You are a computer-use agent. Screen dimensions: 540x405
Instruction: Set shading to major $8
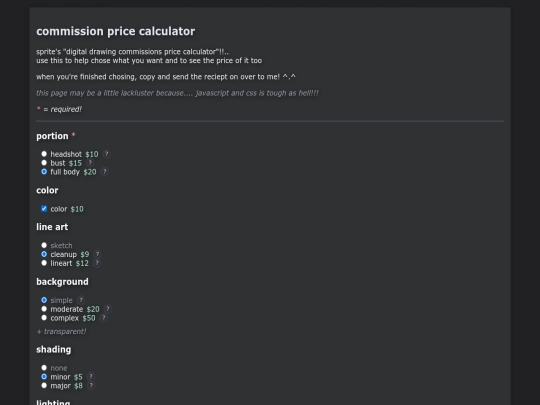44,385
